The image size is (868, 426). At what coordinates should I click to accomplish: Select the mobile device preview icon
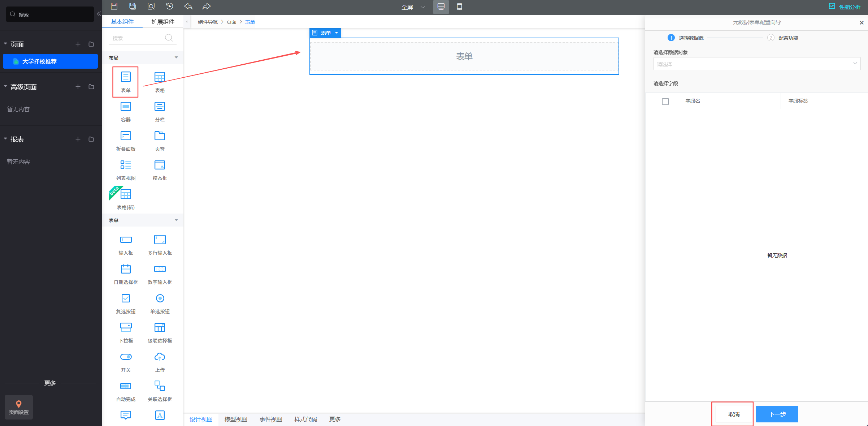tap(459, 7)
